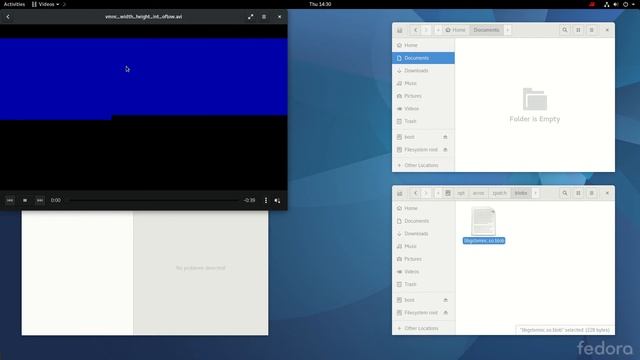Open Videos in the lower Files sidebar
This screenshot has height=360, width=640.
point(423,271)
